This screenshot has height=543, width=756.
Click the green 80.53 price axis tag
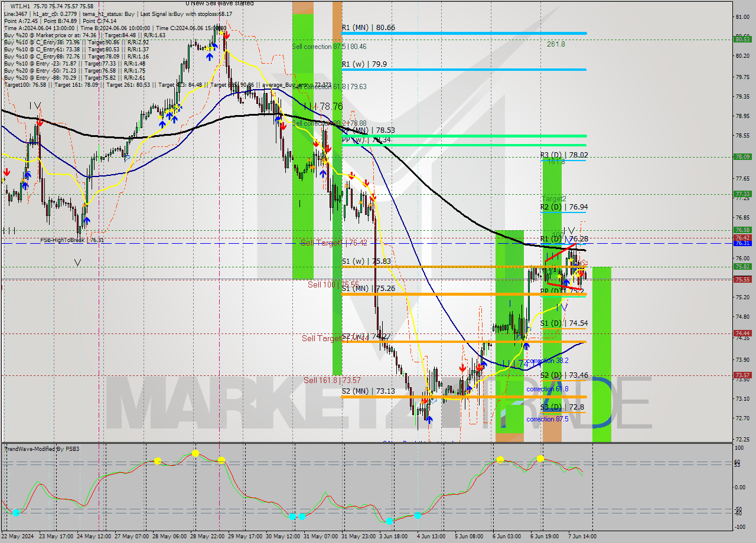coord(742,40)
